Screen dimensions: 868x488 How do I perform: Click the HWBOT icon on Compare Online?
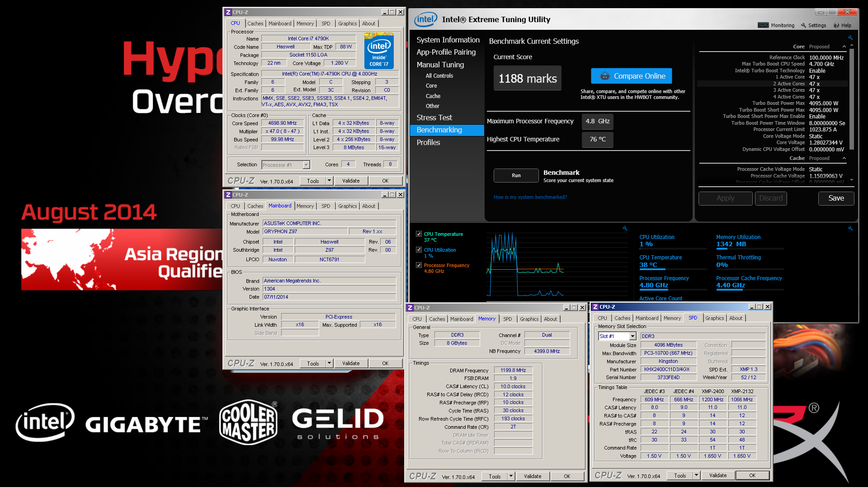[604, 76]
